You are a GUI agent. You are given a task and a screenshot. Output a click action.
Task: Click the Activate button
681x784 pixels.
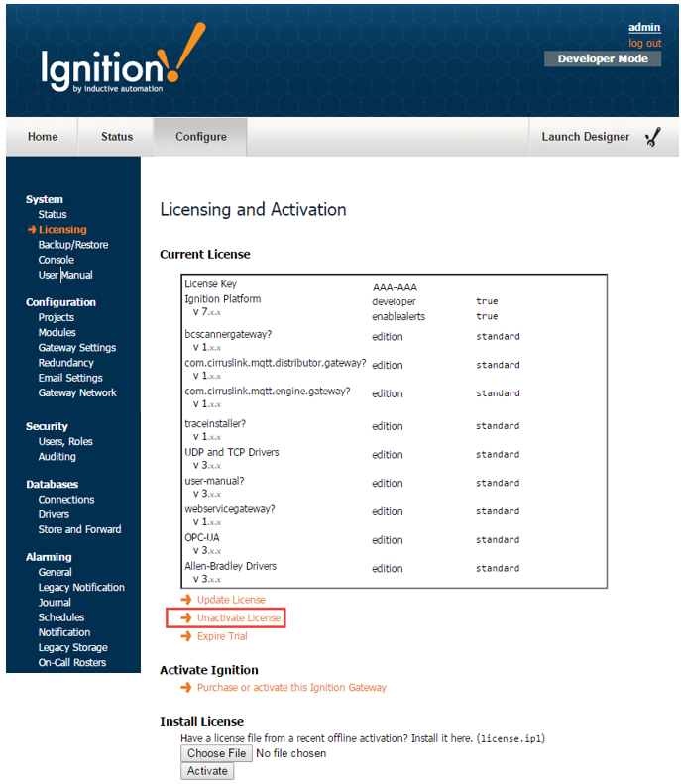coord(207,771)
